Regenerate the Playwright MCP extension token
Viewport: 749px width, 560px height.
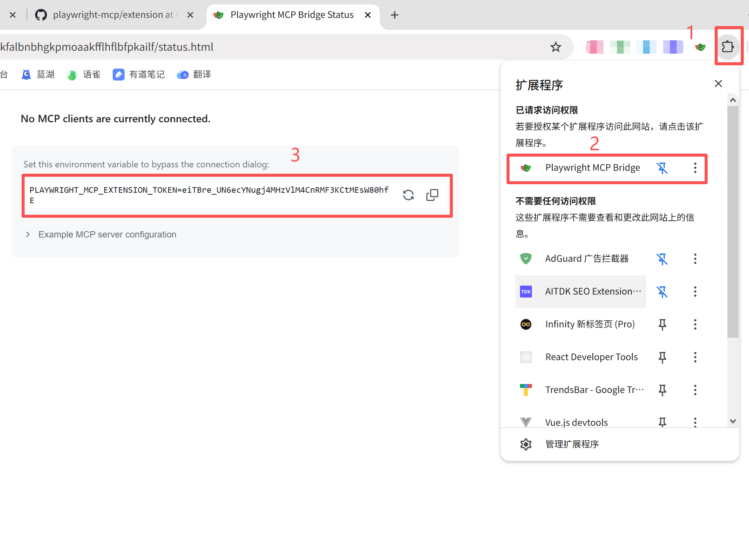tap(408, 195)
